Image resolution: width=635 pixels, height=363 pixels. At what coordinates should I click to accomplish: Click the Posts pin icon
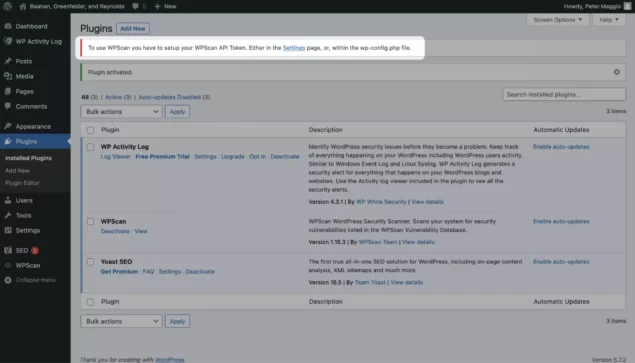coord(8,61)
